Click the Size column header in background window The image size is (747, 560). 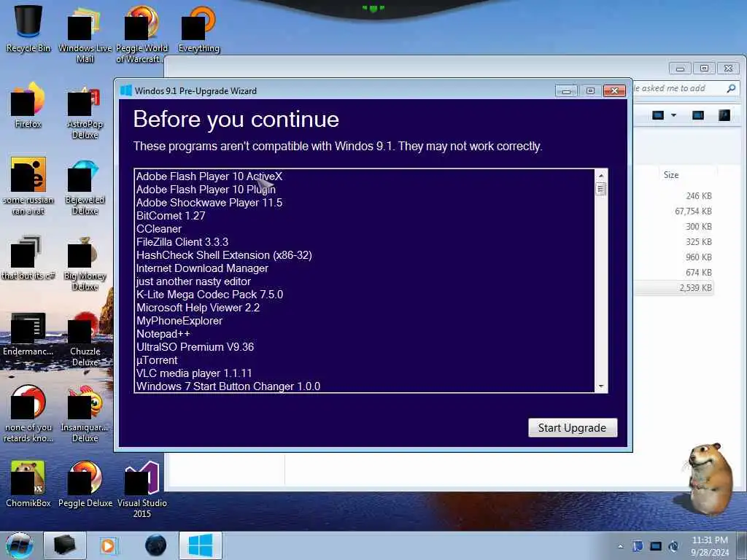(x=671, y=175)
